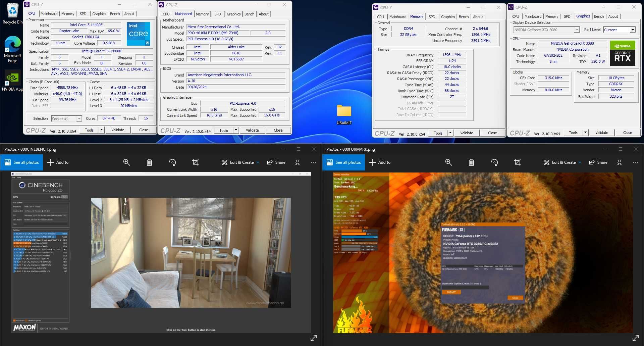
Task: Expand Tools dropdown arrow in Memory CPU-Z window
Action: coord(450,133)
